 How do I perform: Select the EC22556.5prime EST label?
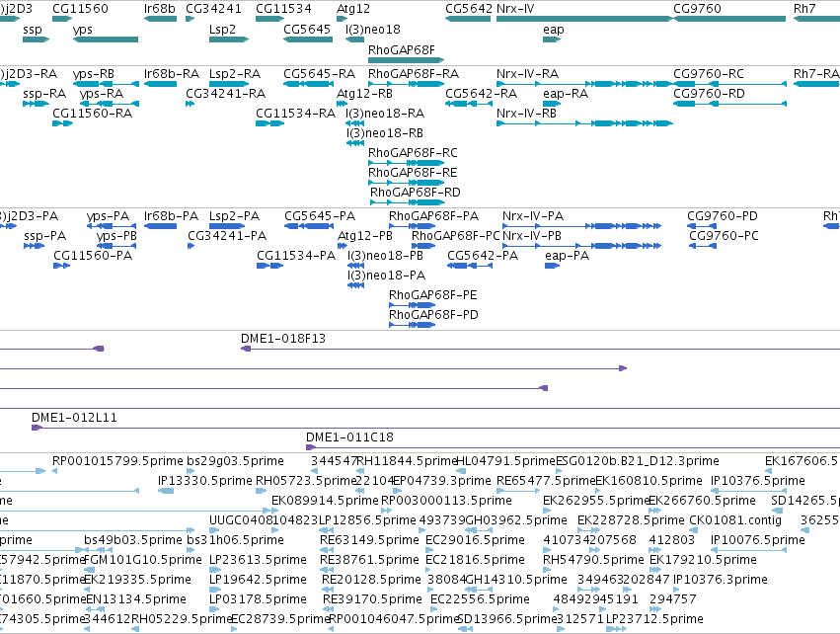(480, 599)
